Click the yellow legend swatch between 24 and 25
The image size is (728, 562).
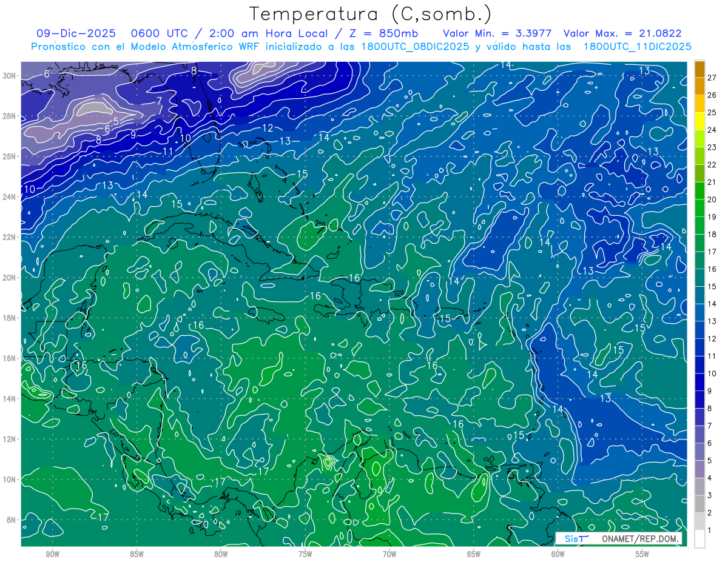(x=699, y=121)
